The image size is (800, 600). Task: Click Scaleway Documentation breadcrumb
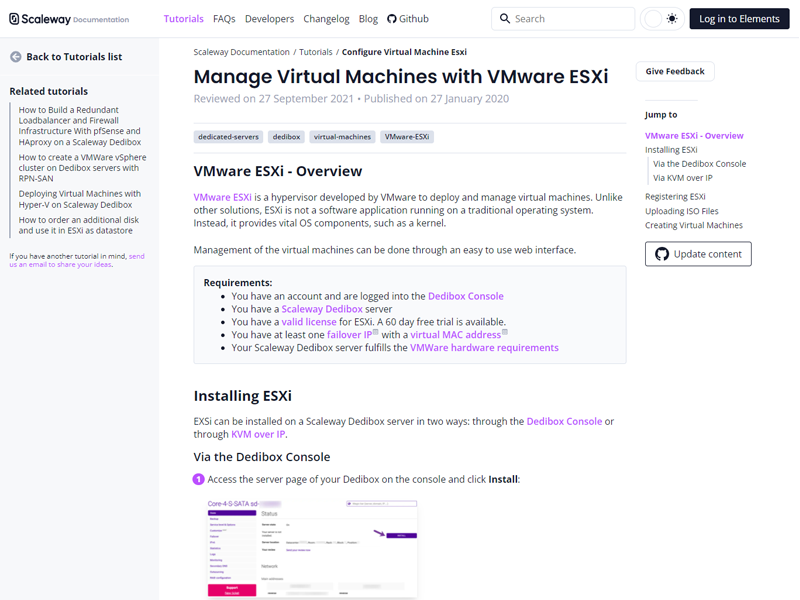click(241, 52)
